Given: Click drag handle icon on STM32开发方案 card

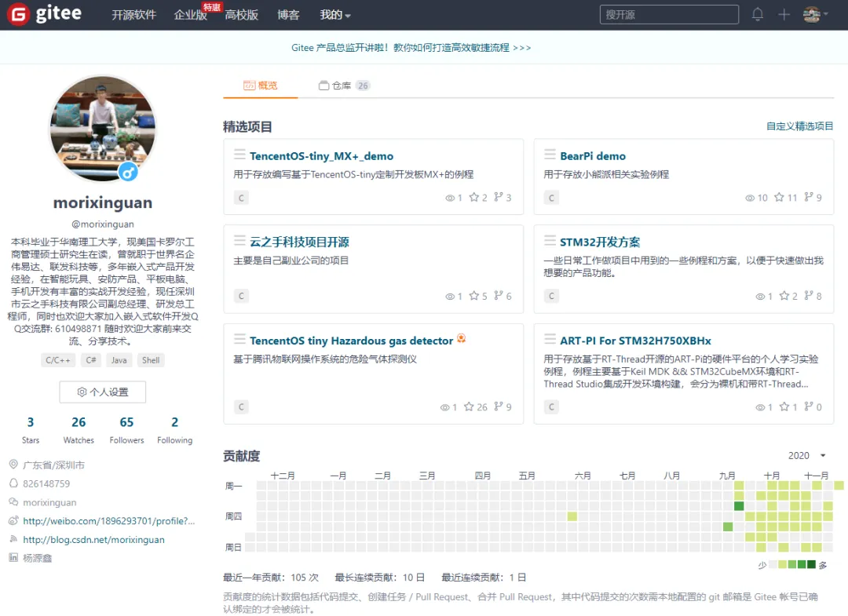Looking at the screenshot, I should (550, 240).
